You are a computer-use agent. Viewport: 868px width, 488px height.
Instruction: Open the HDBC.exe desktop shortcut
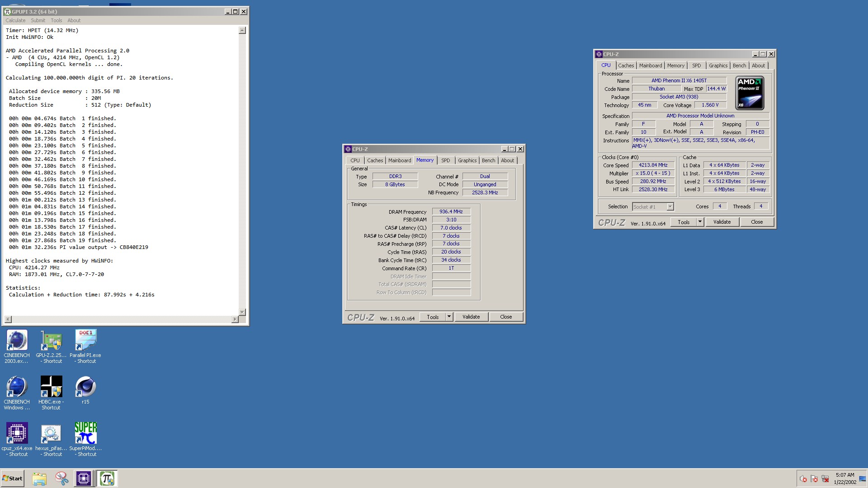point(51,393)
